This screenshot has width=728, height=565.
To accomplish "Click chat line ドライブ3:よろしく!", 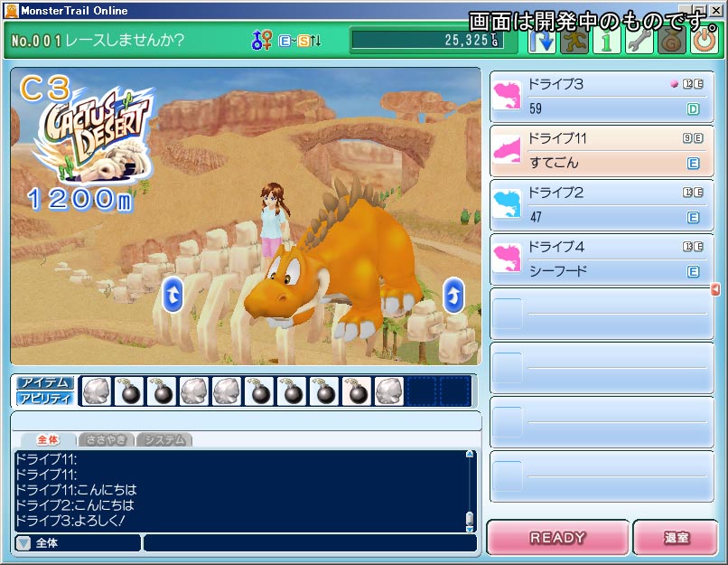I will click(x=70, y=521).
